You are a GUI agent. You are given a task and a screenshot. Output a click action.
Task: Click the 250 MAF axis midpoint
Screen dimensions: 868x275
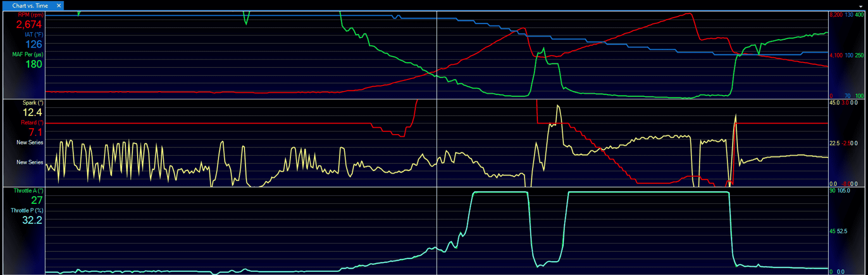[x=859, y=55]
